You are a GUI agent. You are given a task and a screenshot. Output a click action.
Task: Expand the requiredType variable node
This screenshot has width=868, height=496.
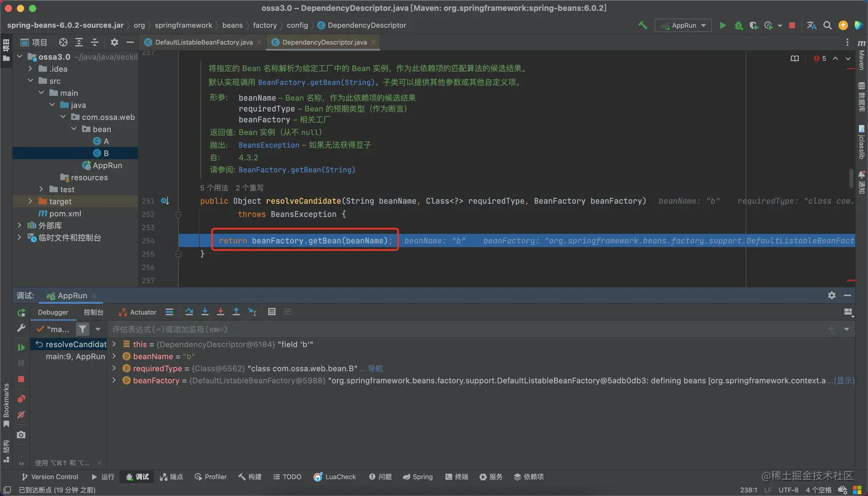(114, 369)
